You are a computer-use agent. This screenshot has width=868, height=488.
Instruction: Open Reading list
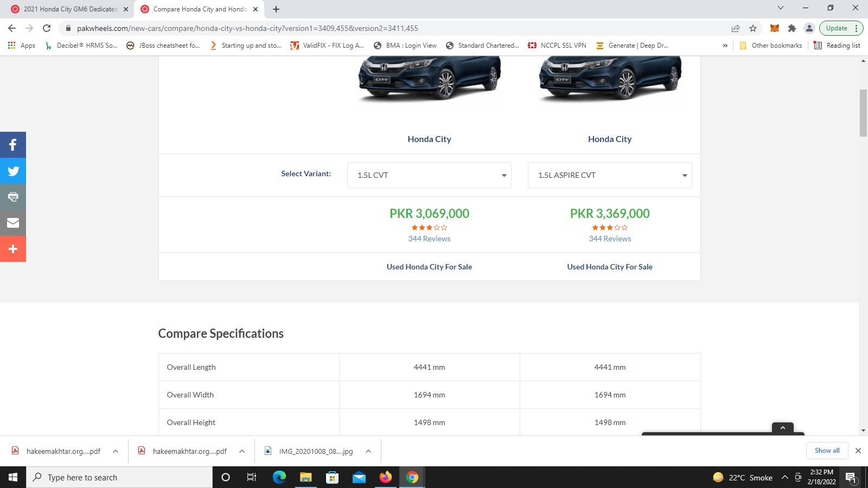[x=837, y=46]
